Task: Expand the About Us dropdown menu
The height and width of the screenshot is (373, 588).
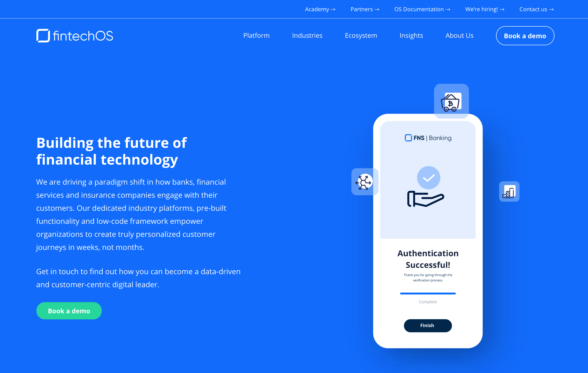Action: (x=459, y=35)
